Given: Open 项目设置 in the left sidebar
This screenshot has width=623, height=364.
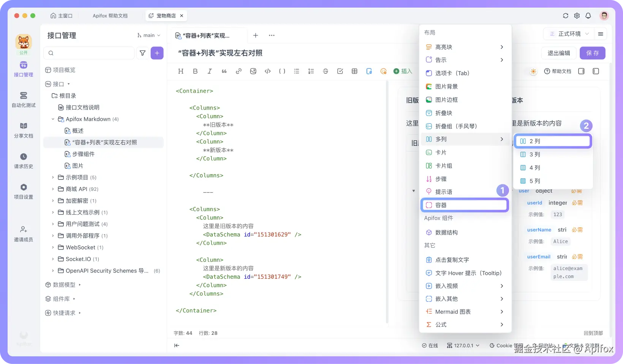Looking at the screenshot, I should point(24,191).
